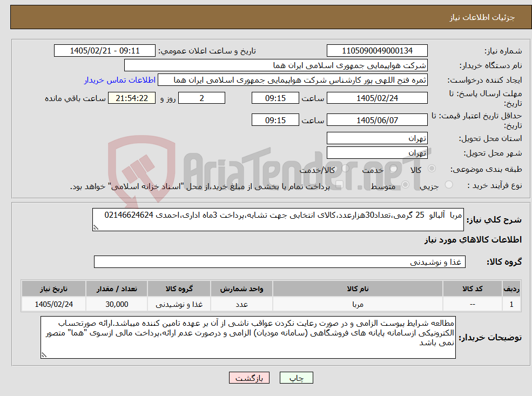
Task: Click the چاپ print button
Action: pyautogui.click(x=296, y=378)
